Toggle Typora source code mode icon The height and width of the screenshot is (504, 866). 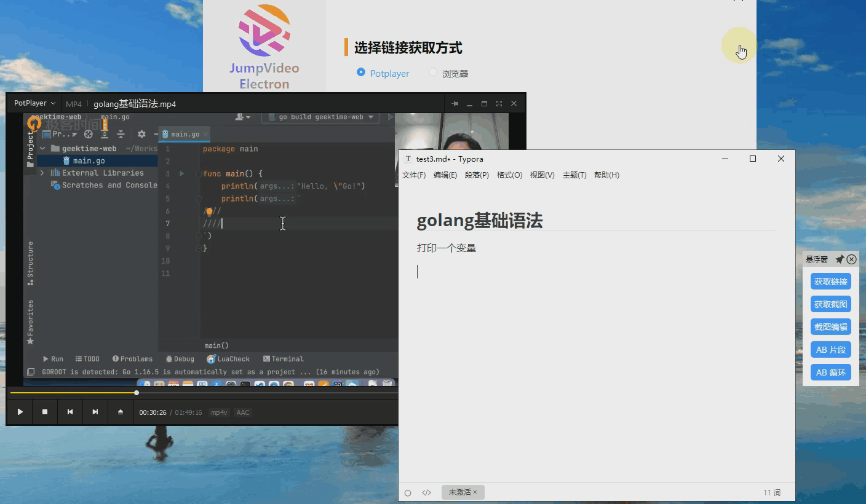point(426,492)
